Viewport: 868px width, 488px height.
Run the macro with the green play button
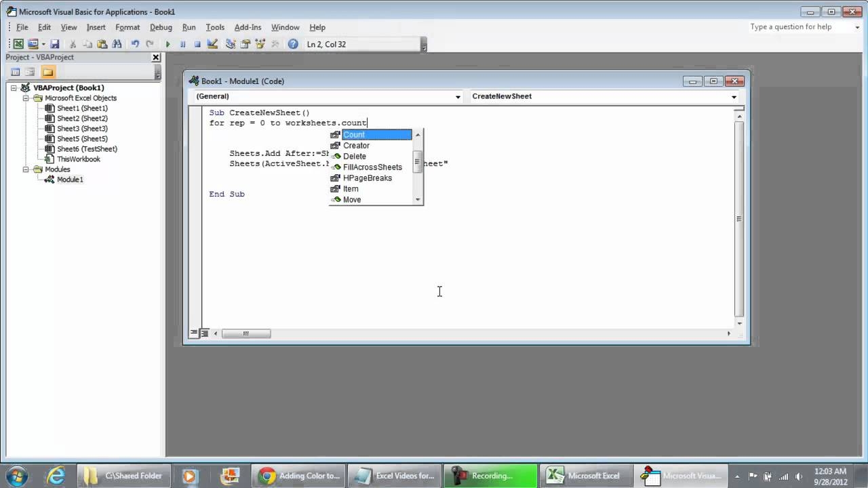tap(167, 44)
